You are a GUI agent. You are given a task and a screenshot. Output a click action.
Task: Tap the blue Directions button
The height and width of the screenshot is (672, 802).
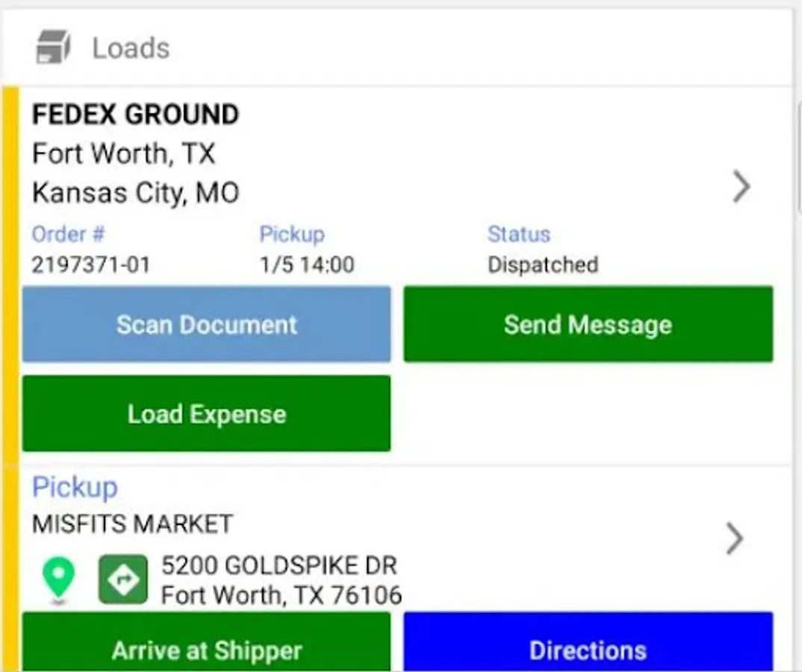coord(588,642)
